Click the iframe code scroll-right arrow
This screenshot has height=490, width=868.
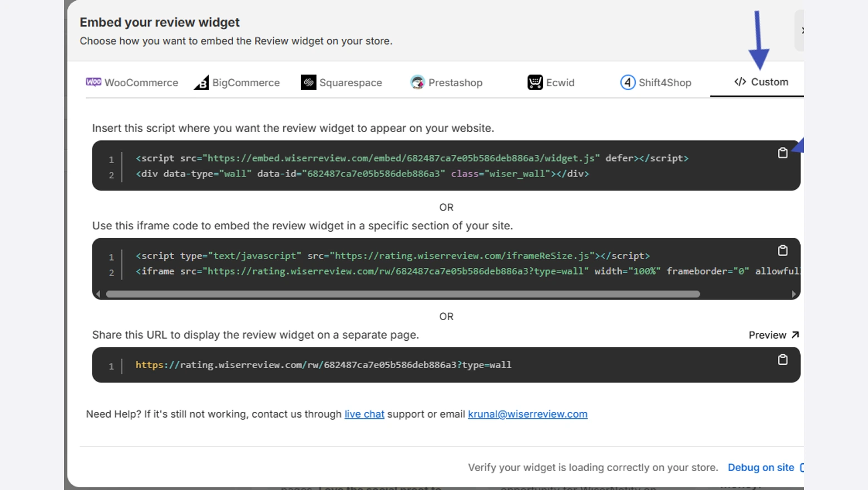click(793, 294)
